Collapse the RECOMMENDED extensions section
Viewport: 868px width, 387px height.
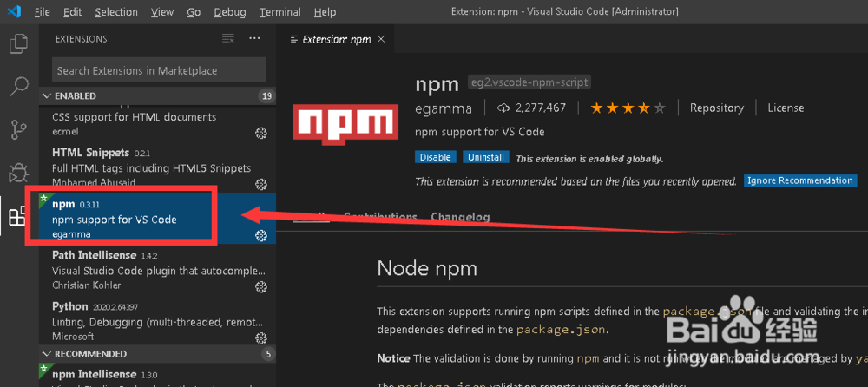[x=47, y=354]
